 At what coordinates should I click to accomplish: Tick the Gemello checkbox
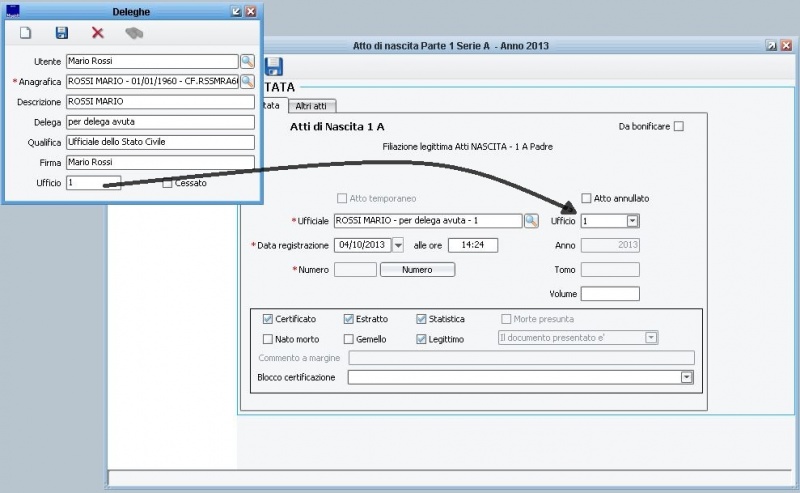(x=349, y=339)
